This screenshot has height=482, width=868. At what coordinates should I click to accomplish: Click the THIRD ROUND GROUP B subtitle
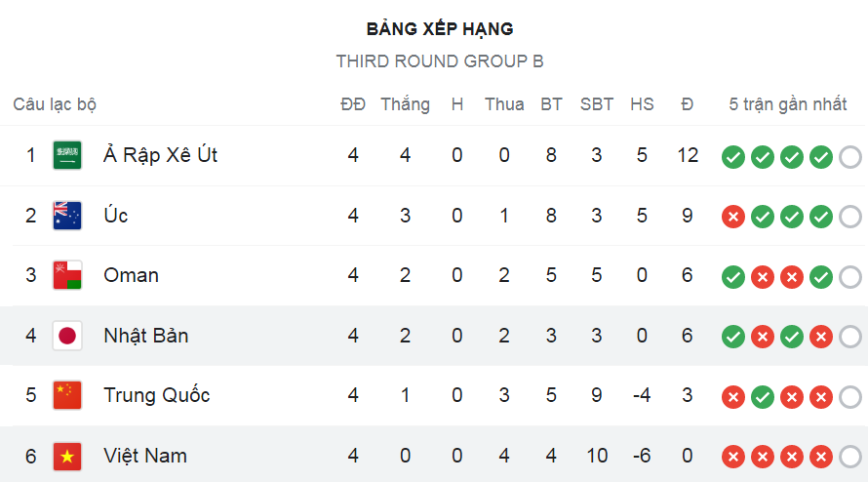click(x=440, y=60)
